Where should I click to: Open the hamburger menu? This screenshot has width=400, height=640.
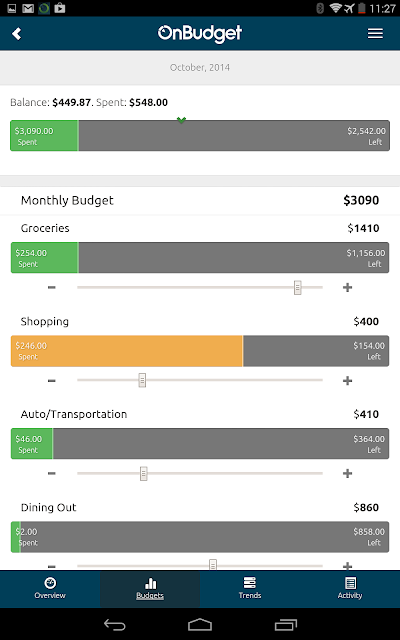[x=375, y=33]
